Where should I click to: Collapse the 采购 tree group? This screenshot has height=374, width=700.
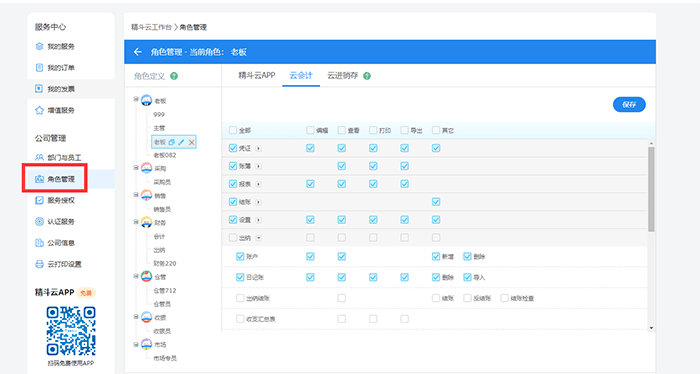pyautogui.click(x=136, y=167)
